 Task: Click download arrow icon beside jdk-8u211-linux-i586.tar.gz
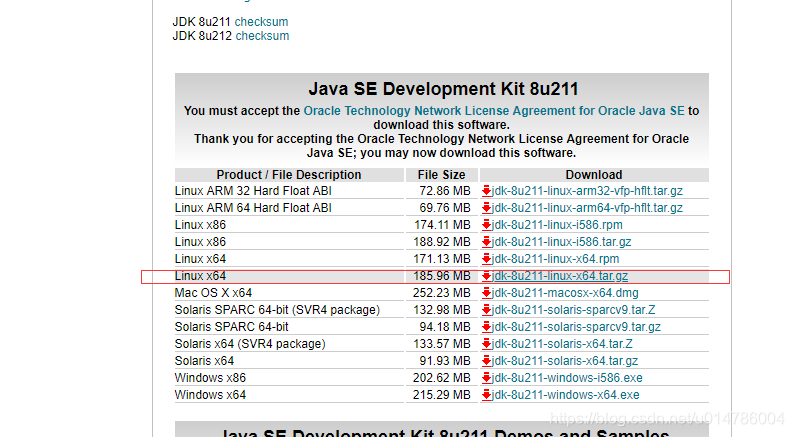pos(486,242)
